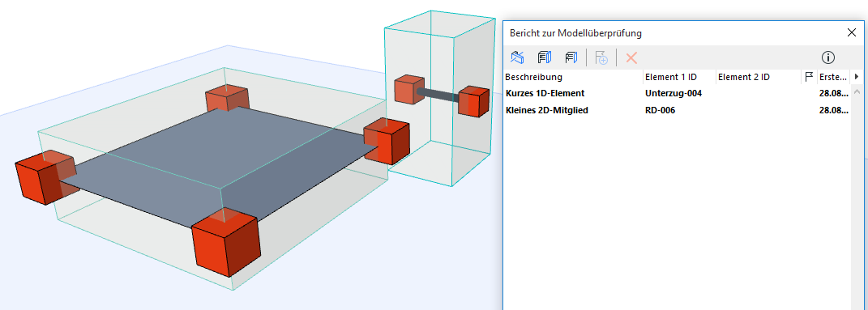Click the red X delete icon in toolbar
Screen dimensions: 868x310
[631, 57]
